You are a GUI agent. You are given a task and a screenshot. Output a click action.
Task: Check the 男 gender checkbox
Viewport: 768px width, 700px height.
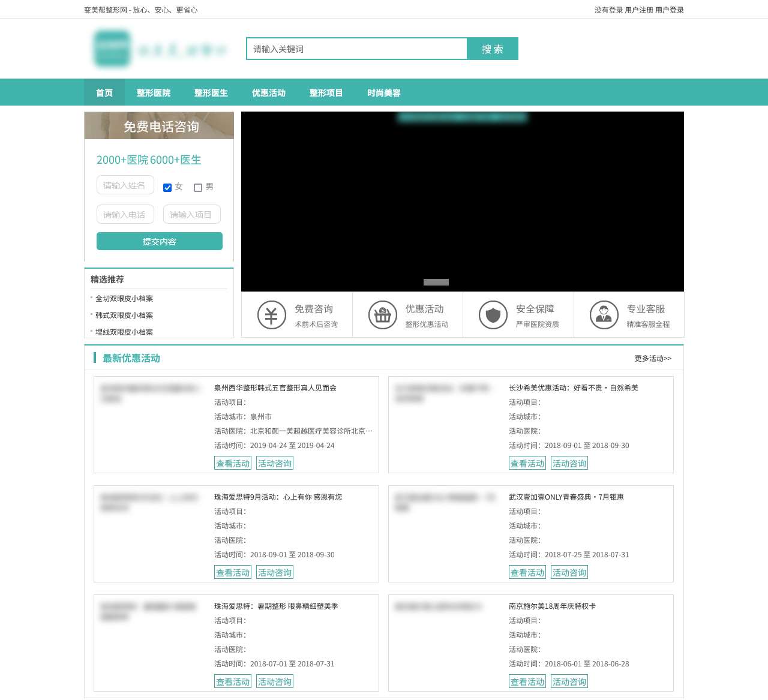click(198, 188)
